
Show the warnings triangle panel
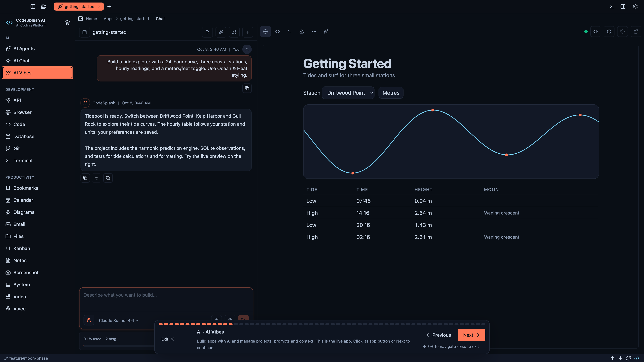click(302, 32)
